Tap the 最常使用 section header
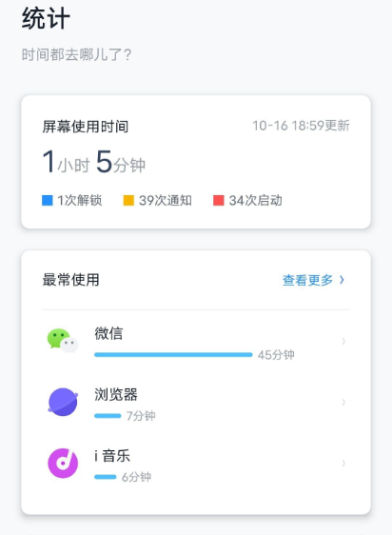 click(70, 280)
